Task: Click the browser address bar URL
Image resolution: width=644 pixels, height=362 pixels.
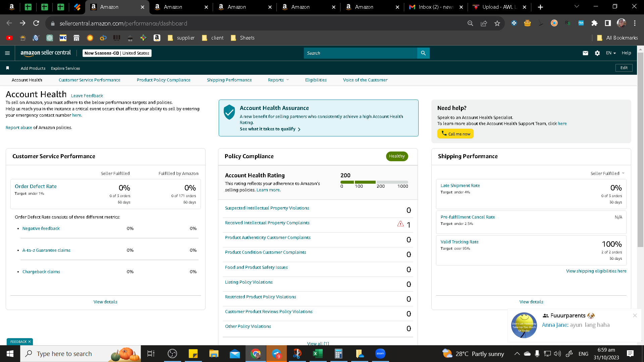Action: coord(123,23)
